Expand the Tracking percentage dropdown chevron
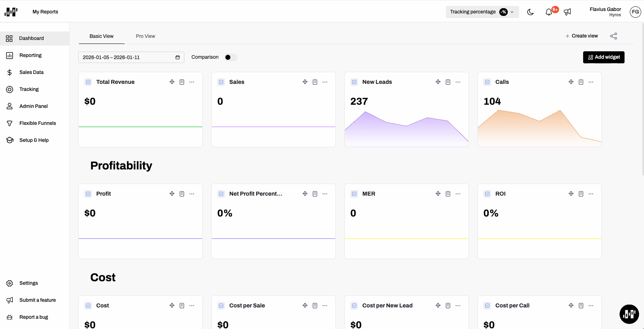644x329 pixels. [512, 12]
